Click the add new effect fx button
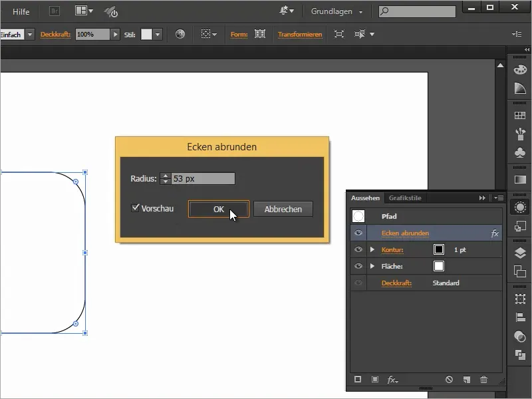Screen dimensions: 532x399 (x=392, y=379)
